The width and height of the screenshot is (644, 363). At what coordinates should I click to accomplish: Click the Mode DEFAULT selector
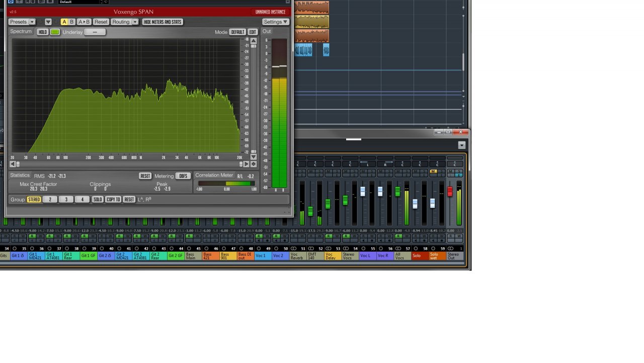pyautogui.click(x=237, y=32)
